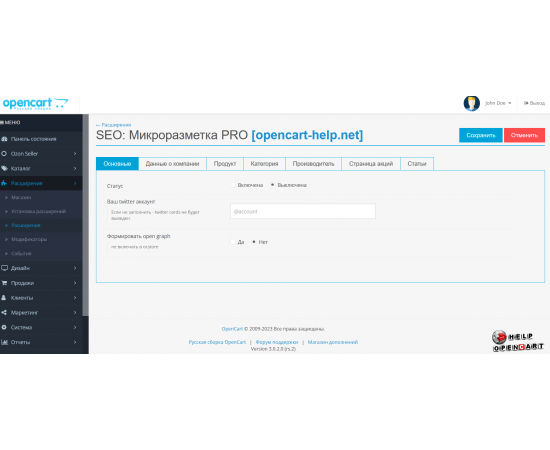
Task: Click the Help OpenCart logo
Action: [x=518, y=341]
